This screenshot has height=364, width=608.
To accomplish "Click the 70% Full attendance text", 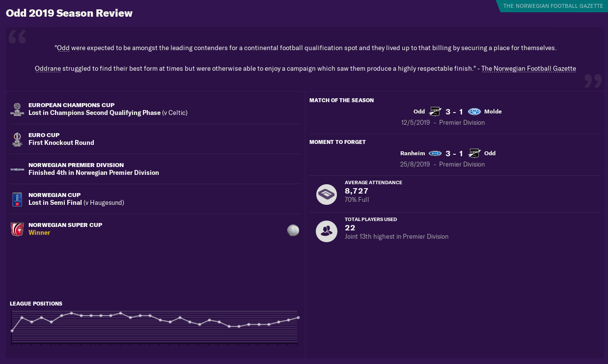I will tap(357, 200).
